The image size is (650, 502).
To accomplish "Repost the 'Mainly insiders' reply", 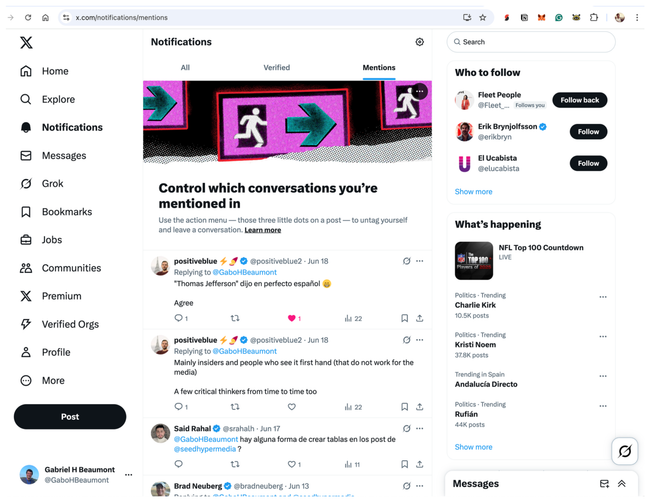I will [235, 407].
